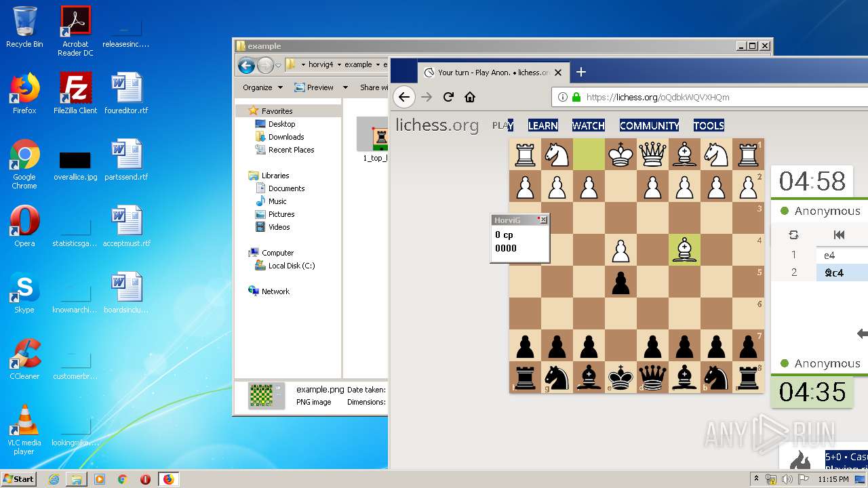The width and height of the screenshot is (868, 488).
Task: Open Firefox desktop shortcut
Action: [24, 94]
